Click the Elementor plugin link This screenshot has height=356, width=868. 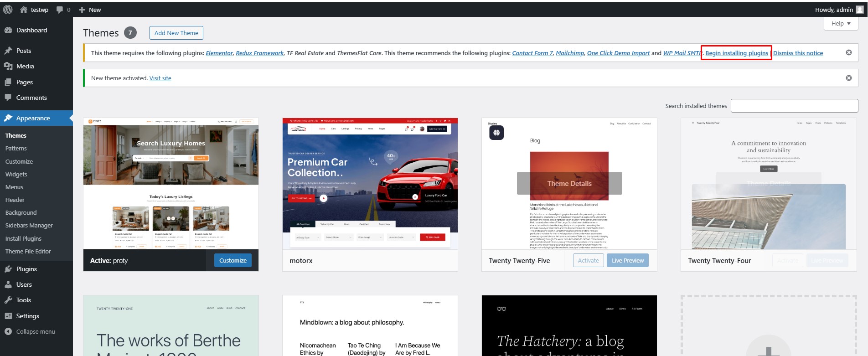point(219,53)
